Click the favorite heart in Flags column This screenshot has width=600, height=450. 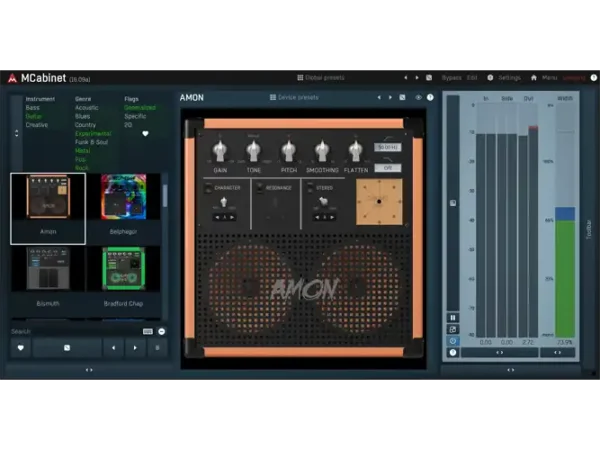(x=145, y=134)
